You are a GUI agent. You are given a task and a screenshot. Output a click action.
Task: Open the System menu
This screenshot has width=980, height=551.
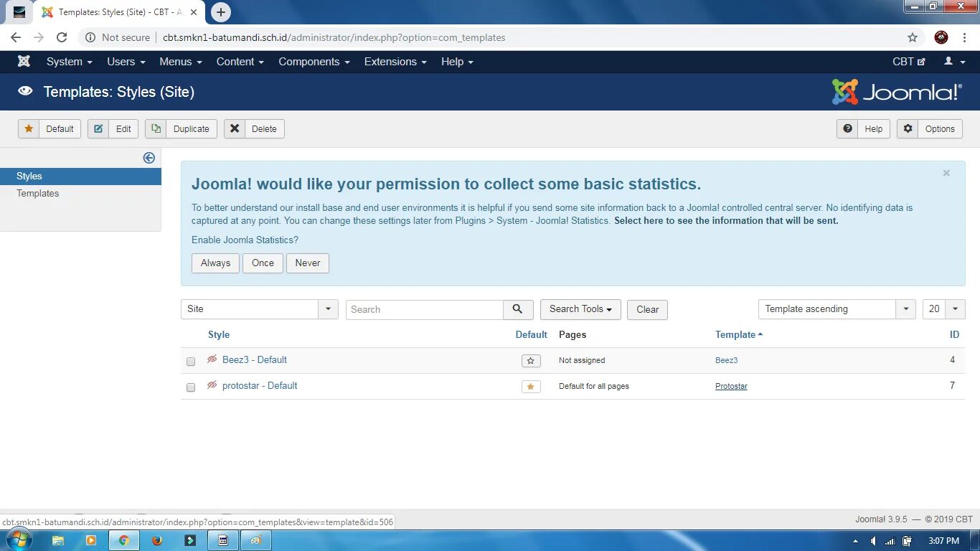tap(70, 62)
